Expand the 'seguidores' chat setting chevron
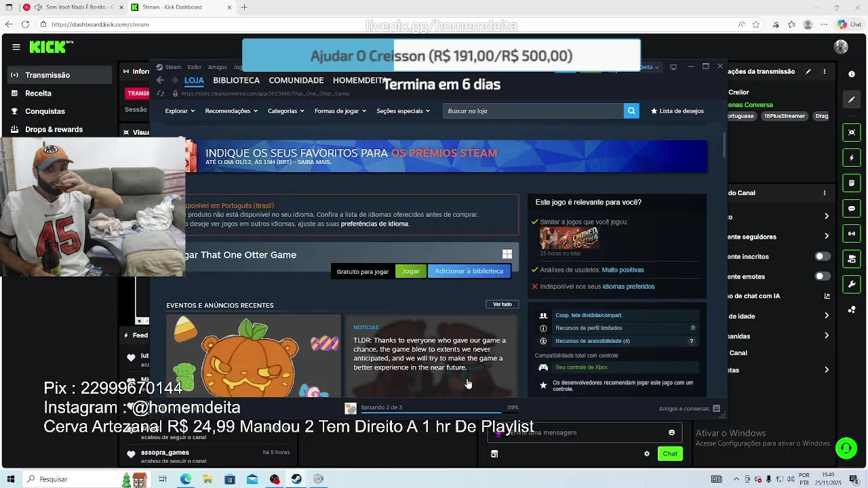 click(x=827, y=236)
